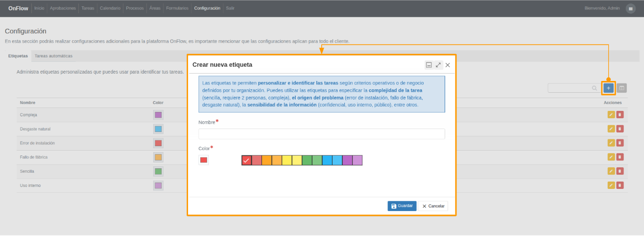The image size is (644, 237).
Task: Edit the Uso interno label
Action: click(x=611, y=185)
